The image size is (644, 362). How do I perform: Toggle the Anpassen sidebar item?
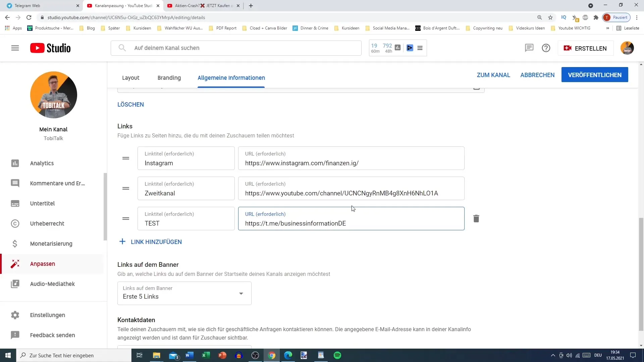pos(43,264)
